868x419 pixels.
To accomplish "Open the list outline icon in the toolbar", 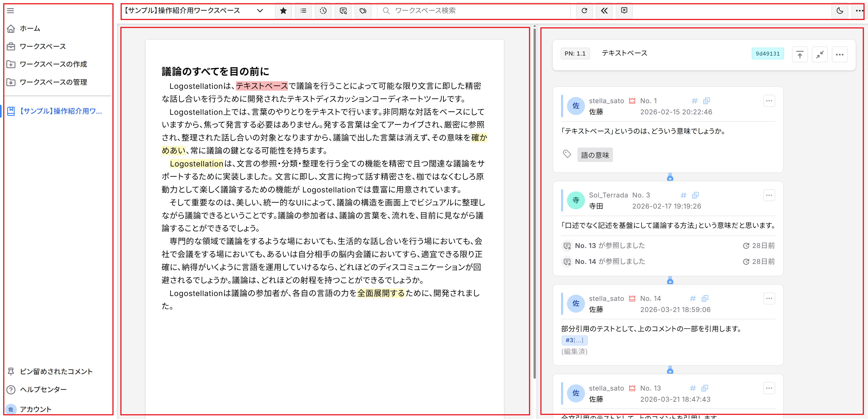I will pyautogui.click(x=303, y=11).
